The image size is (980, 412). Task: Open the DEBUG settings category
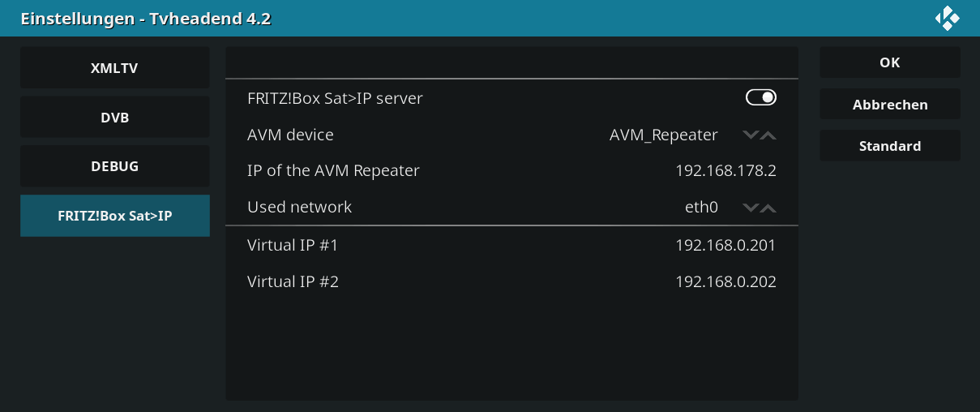[115, 166]
